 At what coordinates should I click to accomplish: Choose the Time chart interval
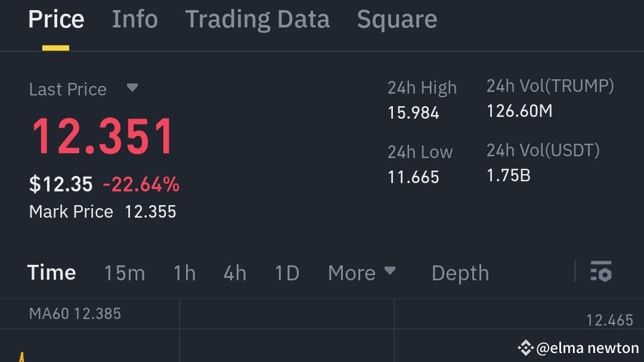coord(52,273)
